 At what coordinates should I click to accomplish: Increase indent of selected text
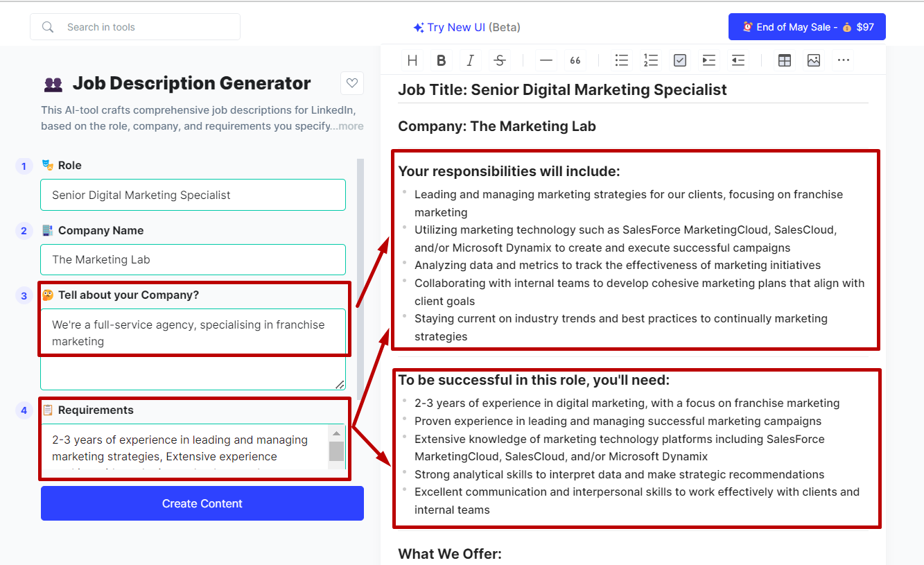click(708, 60)
